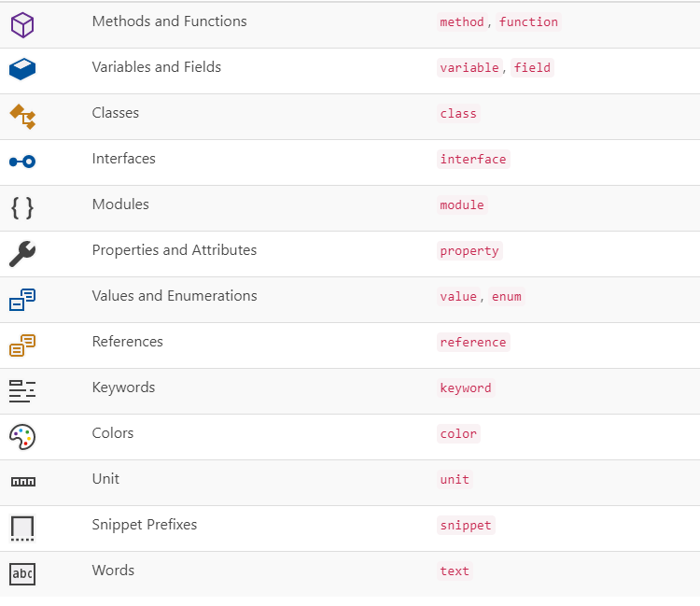
Task: Click the Interfaces connector icon
Action: pos(22,162)
